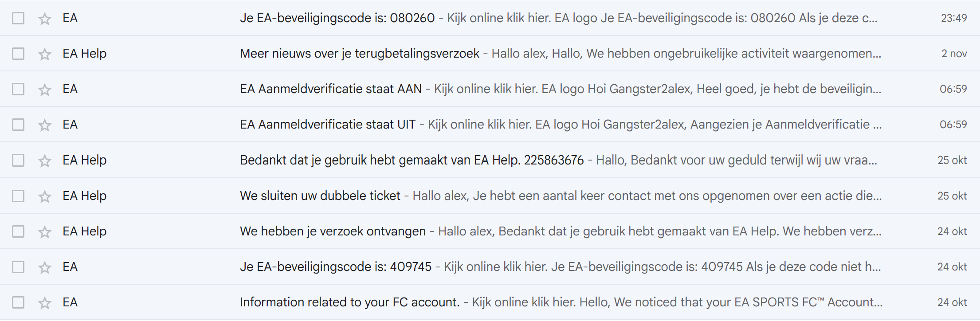
Task: Star the 'We hebben je verzoek ontvangen' email
Action: click(45, 231)
